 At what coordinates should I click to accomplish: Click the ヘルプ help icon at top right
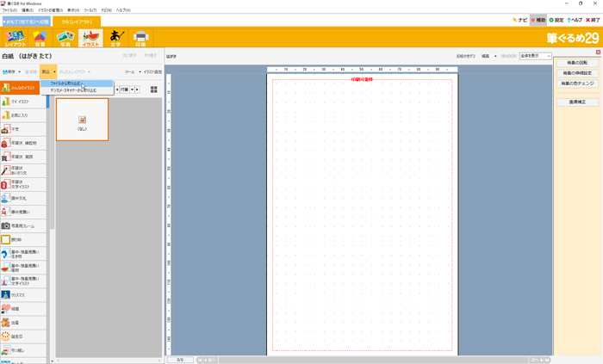click(x=575, y=20)
